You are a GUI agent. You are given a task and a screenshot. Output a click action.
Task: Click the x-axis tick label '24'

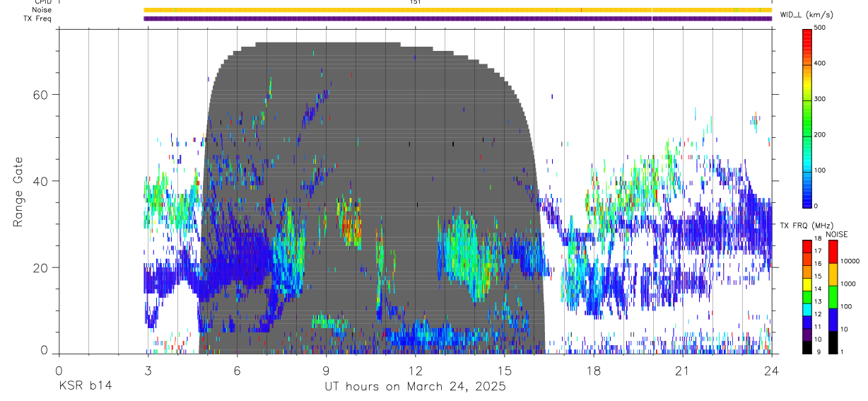[772, 371]
